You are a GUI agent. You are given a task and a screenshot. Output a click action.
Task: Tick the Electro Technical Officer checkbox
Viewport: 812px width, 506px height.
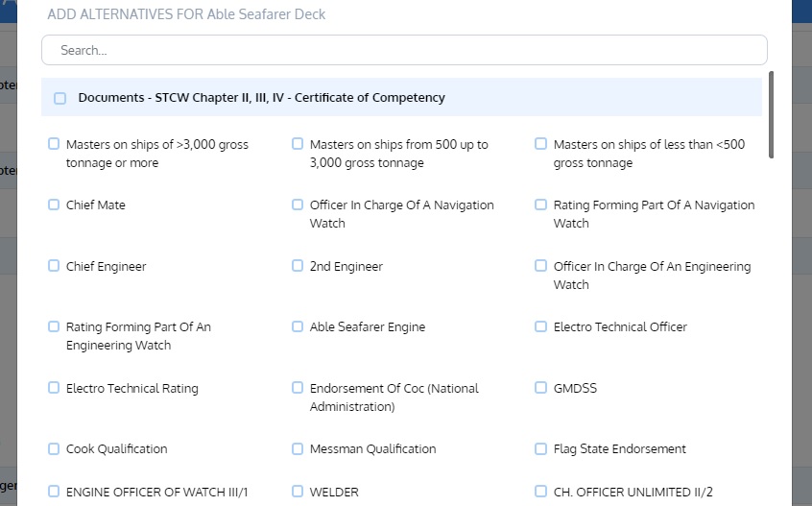[x=541, y=326]
